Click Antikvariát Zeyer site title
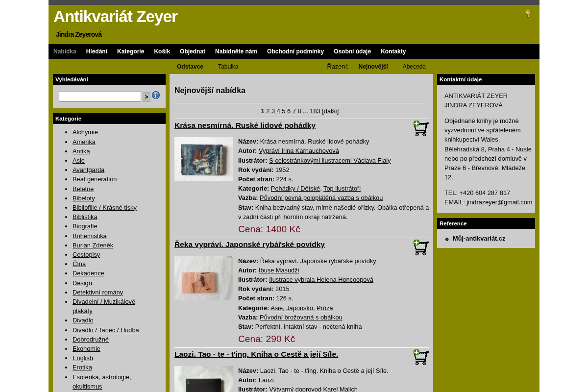This screenshot has width=588, height=392. (116, 17)
